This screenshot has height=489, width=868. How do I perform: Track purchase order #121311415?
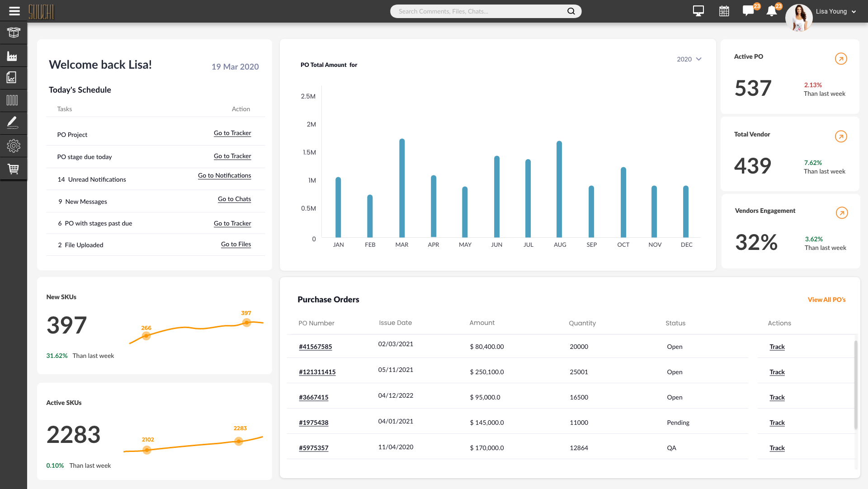click(x=777, y=372)
